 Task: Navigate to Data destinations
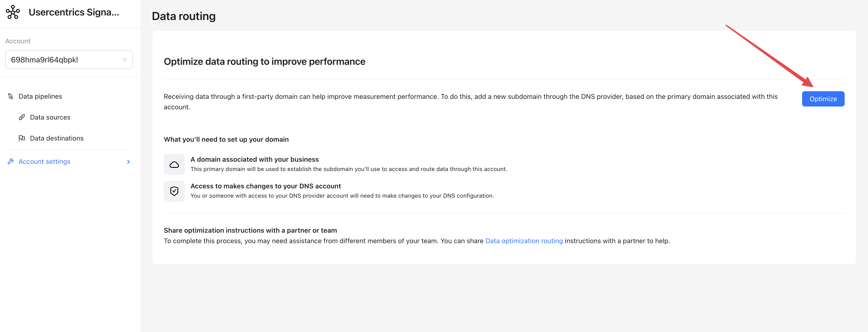point(57,138)
